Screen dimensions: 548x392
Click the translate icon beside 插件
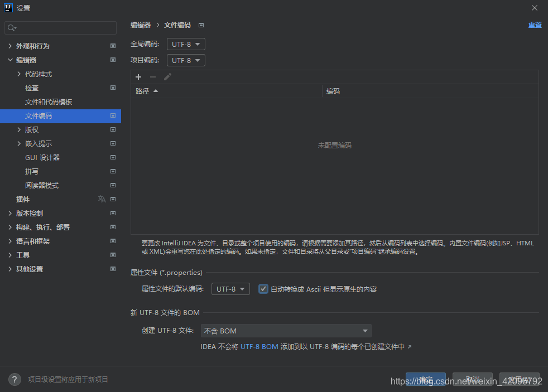(102, 199)
